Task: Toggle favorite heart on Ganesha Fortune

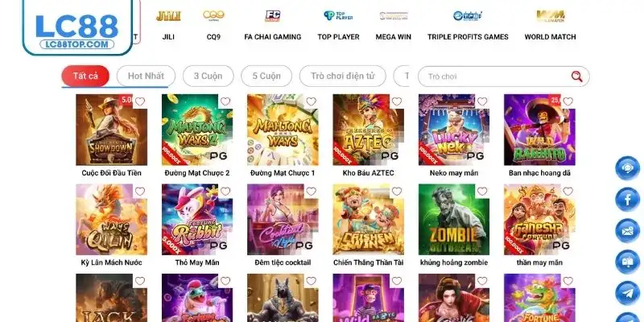Action: 568,192
